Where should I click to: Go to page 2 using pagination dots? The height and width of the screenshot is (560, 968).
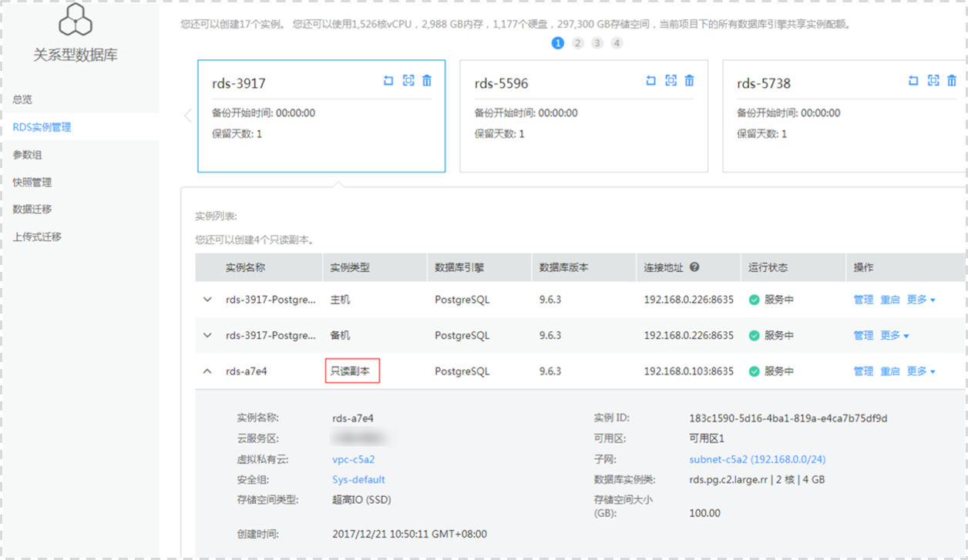(x=577, y=43)
